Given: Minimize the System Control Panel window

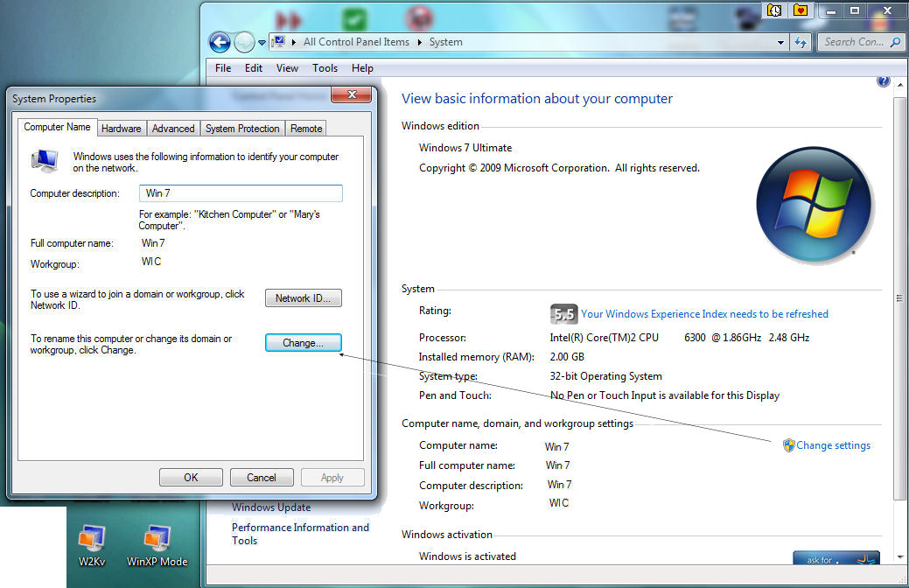Looking at the screenshot, I should 831,10.
